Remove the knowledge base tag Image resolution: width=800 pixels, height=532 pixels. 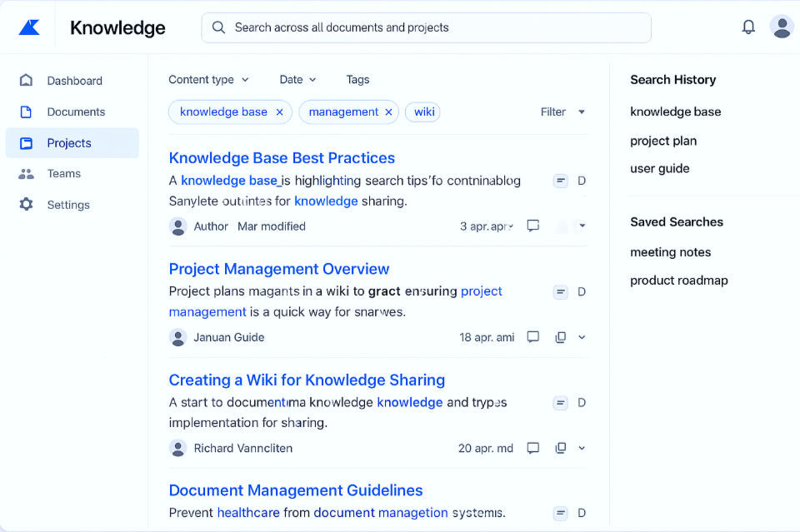point(280,112)
